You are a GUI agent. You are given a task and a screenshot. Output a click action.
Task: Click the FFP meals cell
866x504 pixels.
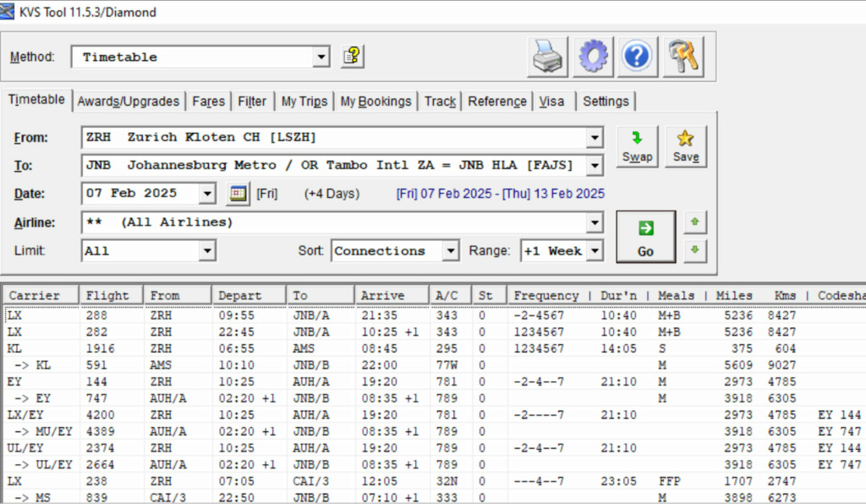pyautogui.click(x=669, y=481)
